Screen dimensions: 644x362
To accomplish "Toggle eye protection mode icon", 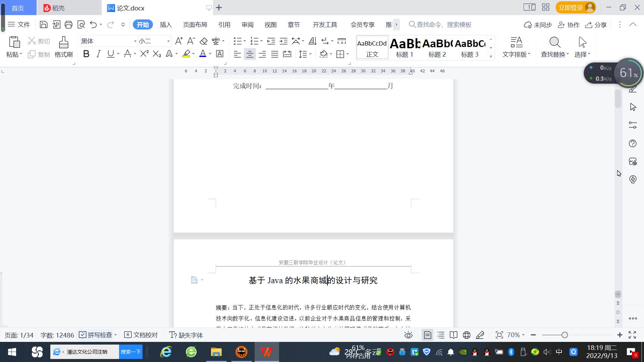I will (408, 335).
